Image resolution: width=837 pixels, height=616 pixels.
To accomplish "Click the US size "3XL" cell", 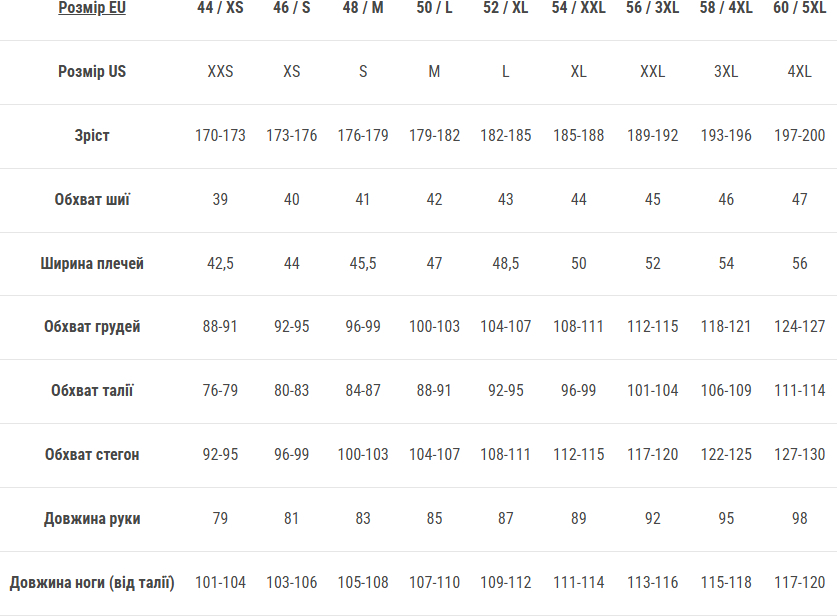I will 726,72.
